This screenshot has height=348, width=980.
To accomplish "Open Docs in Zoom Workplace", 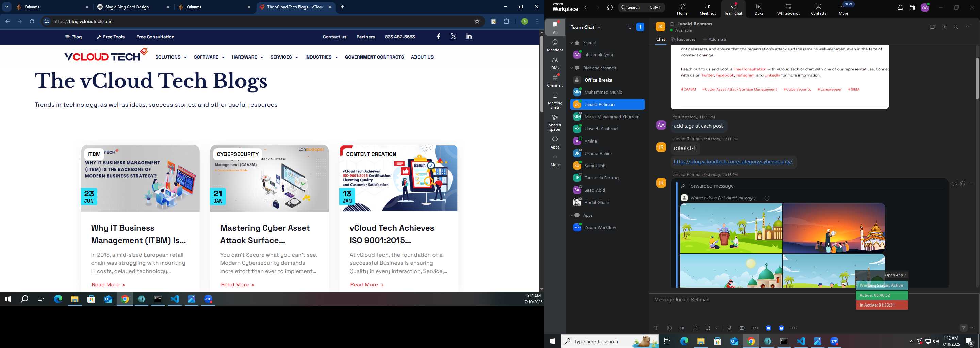I will click(758, 9).
